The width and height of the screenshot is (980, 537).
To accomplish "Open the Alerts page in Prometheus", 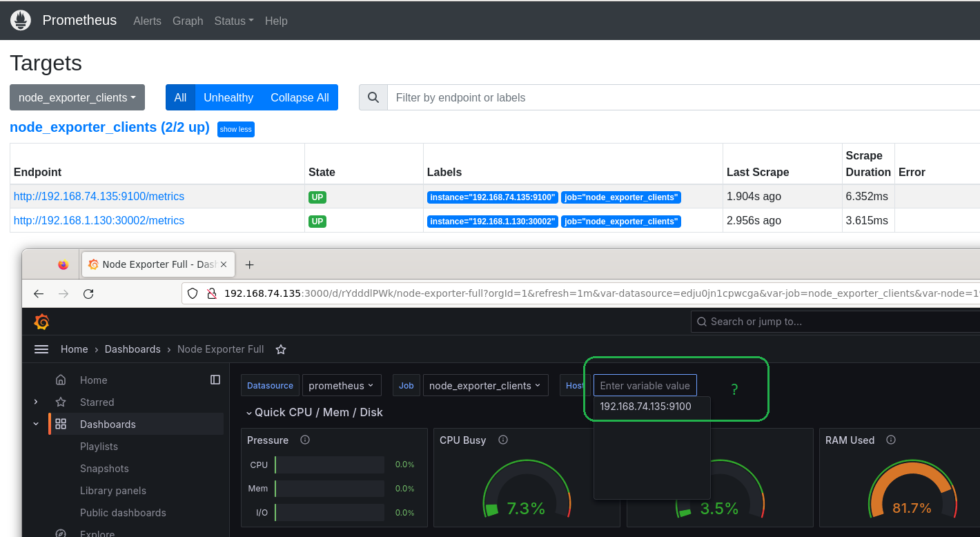I will tap(147, 21).
